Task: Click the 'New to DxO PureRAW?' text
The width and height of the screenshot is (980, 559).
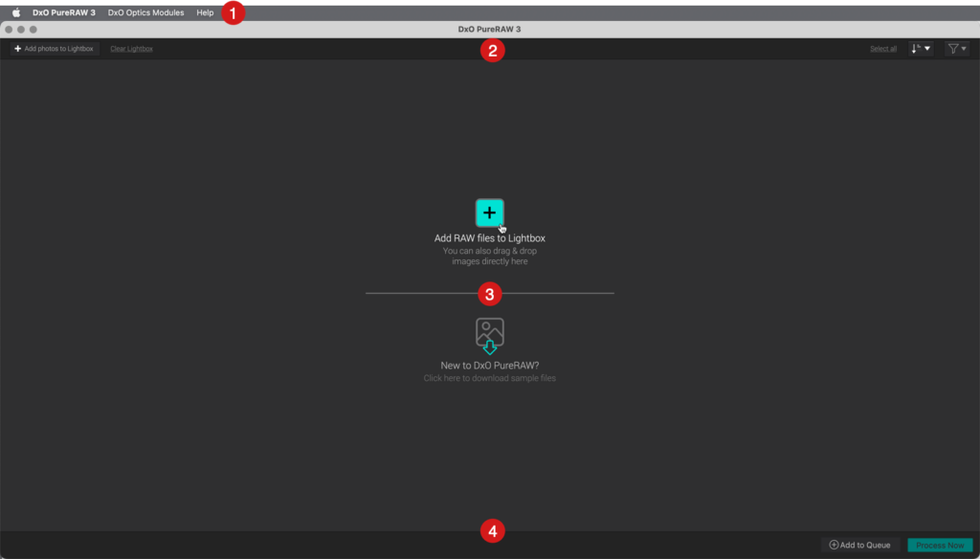Action: [x=489, y=366]
